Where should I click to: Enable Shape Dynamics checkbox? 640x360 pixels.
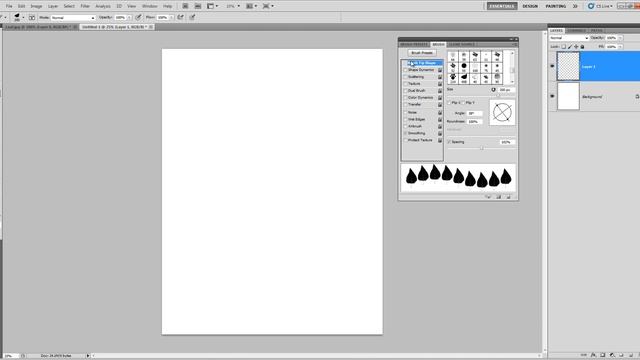[x=405, y=70]
